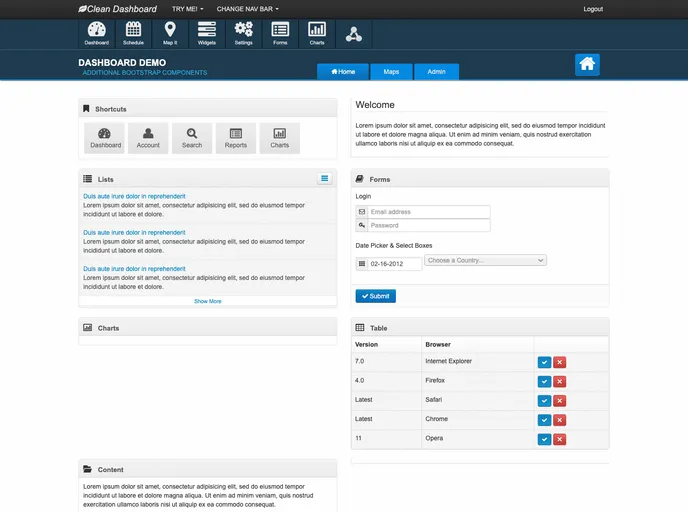
Task: Open the Choose a Country select box
Action: tap(485, 260)
